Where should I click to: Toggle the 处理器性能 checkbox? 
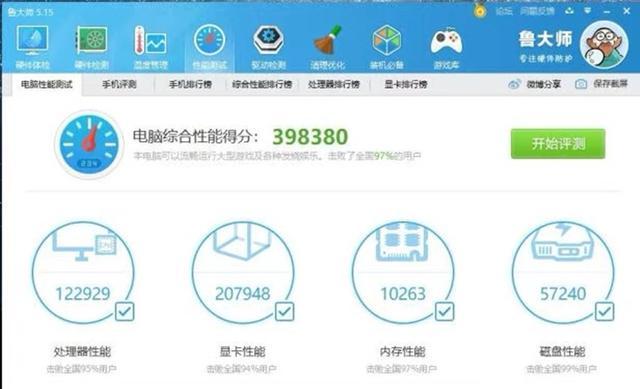[x=124, y=312]
